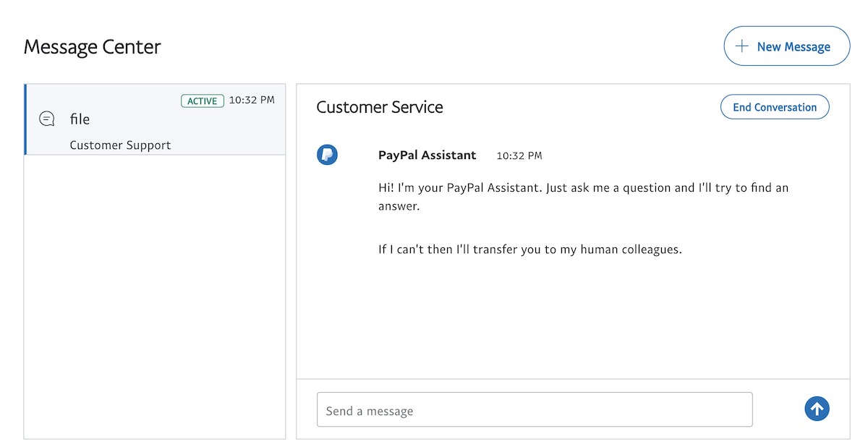Click the plus icon in New Message

click(741, 46)
